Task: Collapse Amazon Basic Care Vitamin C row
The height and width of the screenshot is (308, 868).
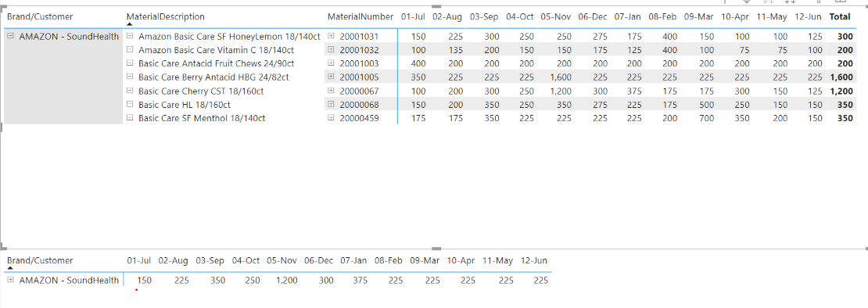Action: (130, 49)
